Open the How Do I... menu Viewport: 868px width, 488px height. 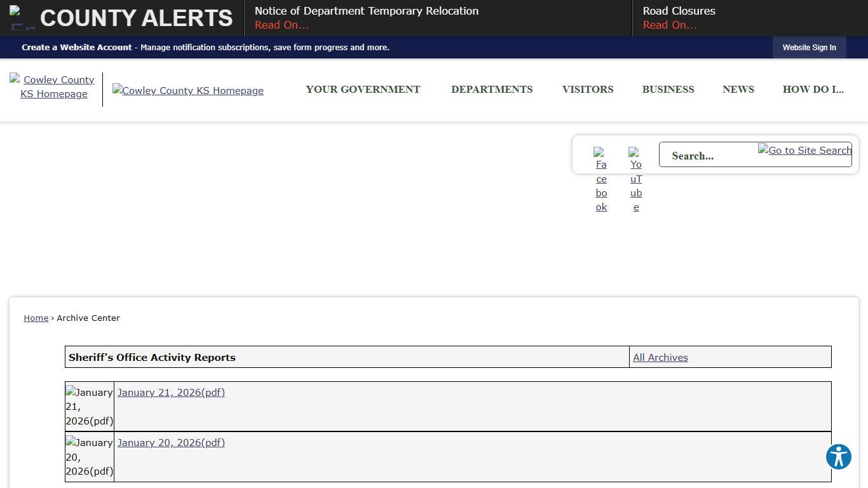point(813,90)
